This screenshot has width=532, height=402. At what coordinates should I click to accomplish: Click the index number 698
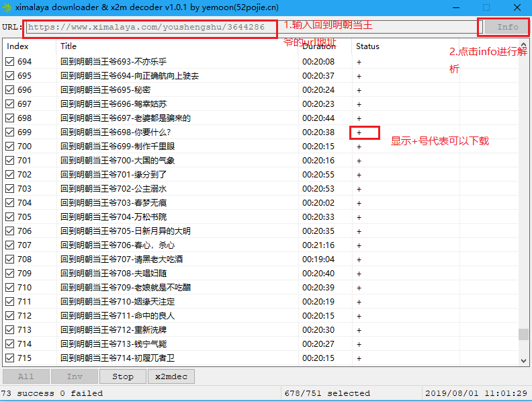[x=24, y=118]
